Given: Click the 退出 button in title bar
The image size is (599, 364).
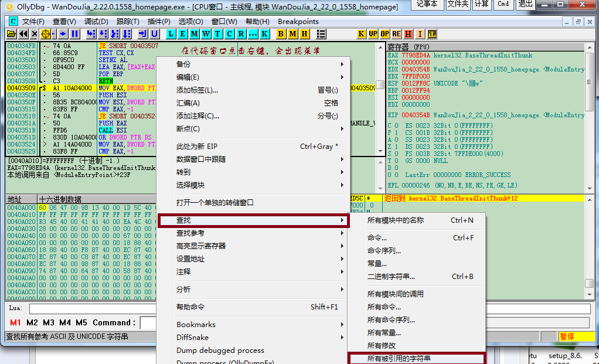Looking at the screenshot, I should (x=525, y=4).
